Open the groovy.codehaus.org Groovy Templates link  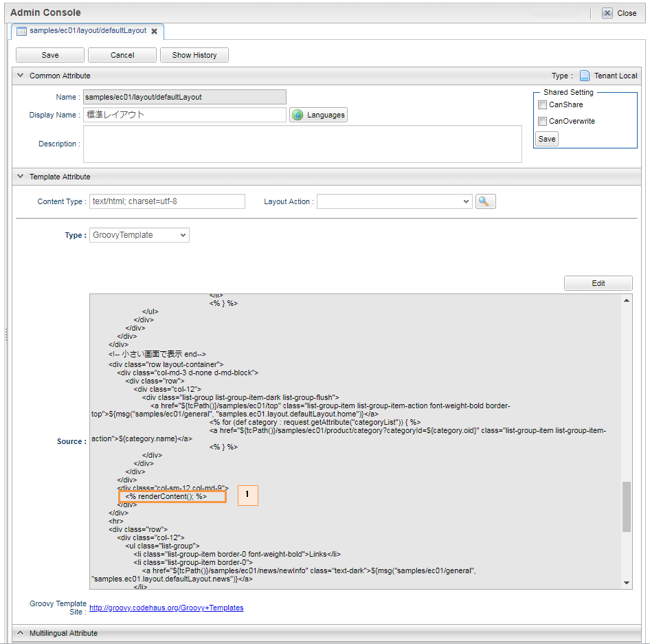click(x=166, y=608)
